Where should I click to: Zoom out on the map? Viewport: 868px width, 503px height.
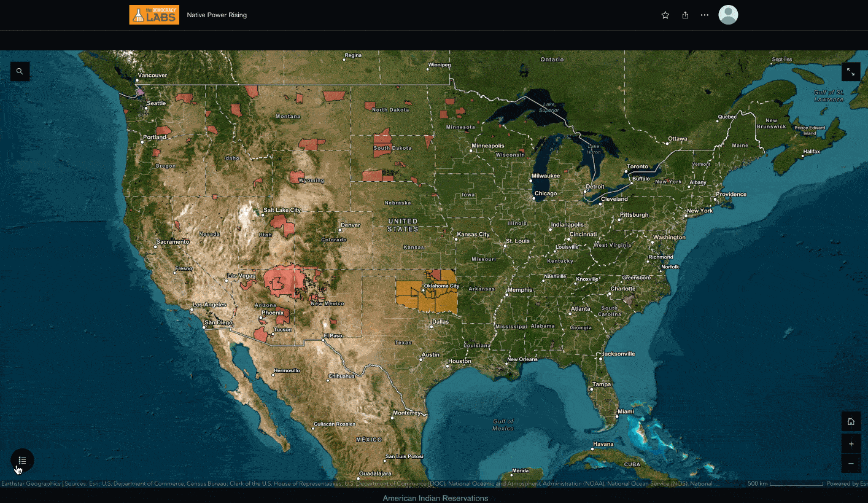(x=851, y=463)
